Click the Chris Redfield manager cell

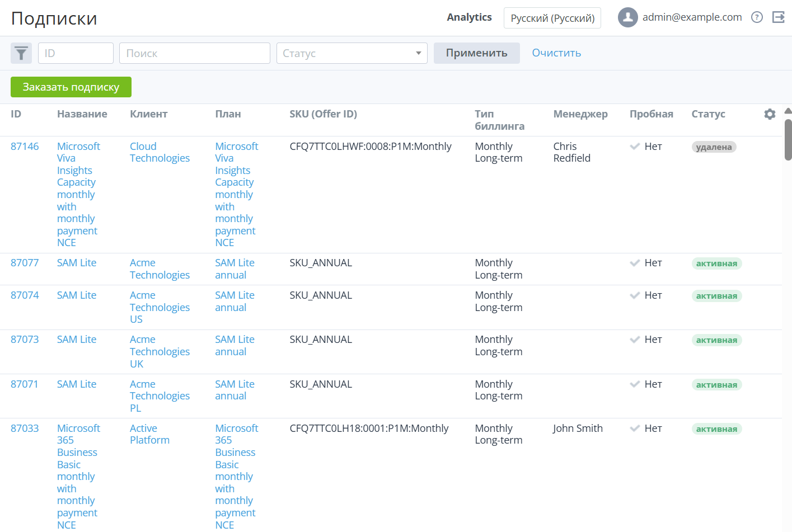[572, 152]
